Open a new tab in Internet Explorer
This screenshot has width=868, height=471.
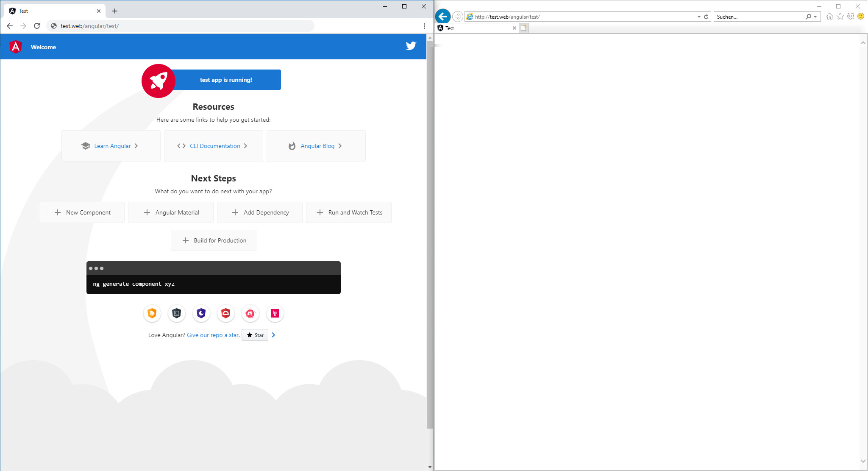click(524, 28)
